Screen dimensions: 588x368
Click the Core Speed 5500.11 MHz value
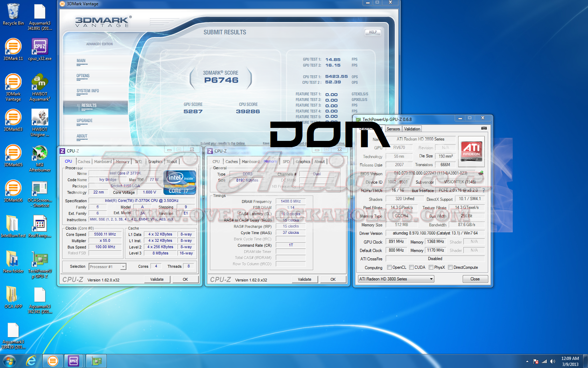point(105,234)
